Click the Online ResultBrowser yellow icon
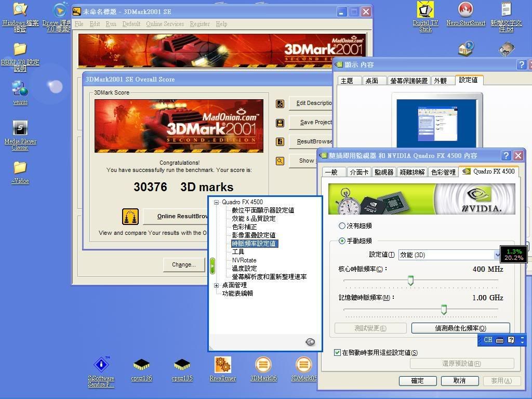 [130, 217]
